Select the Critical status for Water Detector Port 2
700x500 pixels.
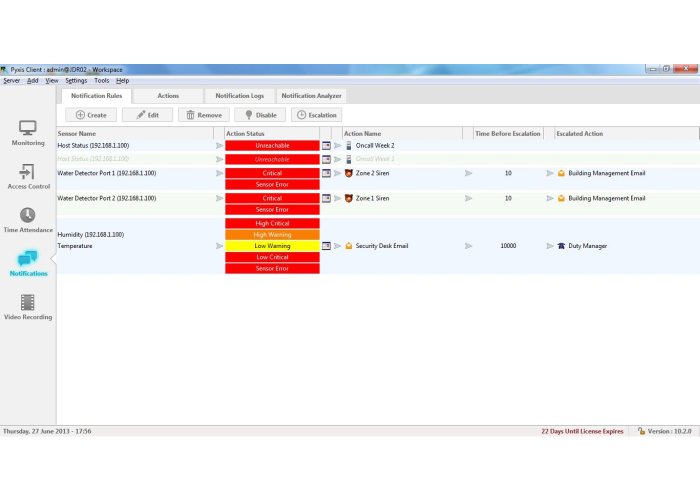pyautogui.click(x=272, y=198)
